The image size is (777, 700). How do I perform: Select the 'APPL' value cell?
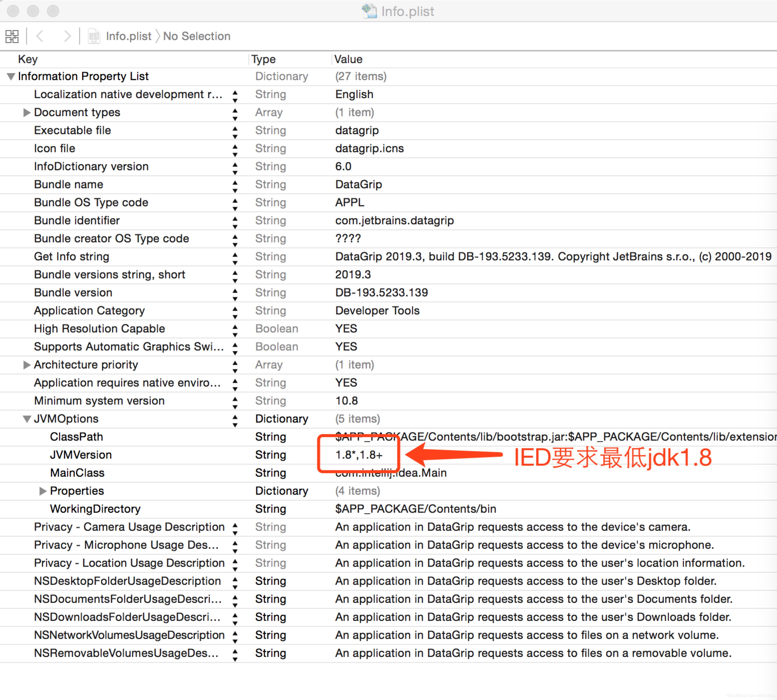click(349, 202)
